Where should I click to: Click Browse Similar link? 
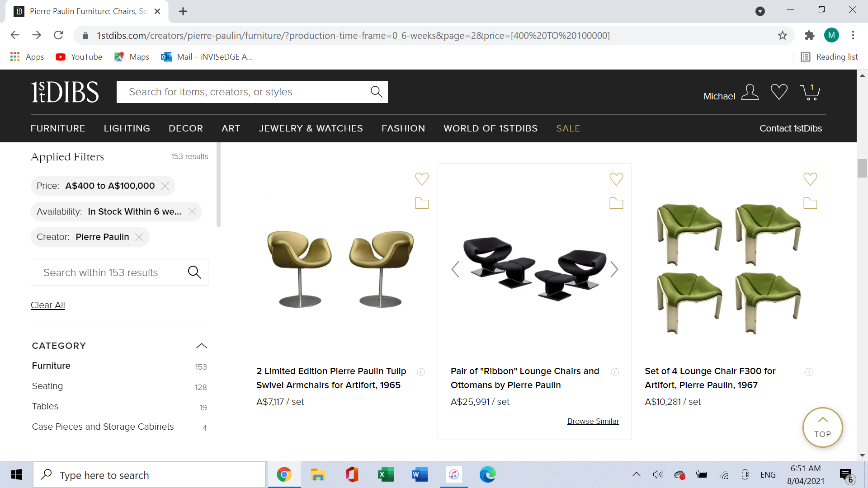click(x=593, y=421)
